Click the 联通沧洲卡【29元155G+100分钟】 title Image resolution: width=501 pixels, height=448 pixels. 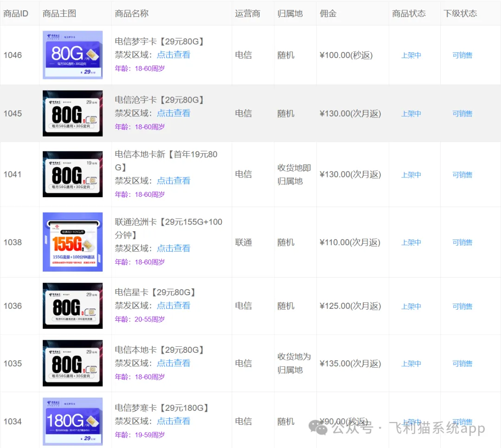coord(168,228)
